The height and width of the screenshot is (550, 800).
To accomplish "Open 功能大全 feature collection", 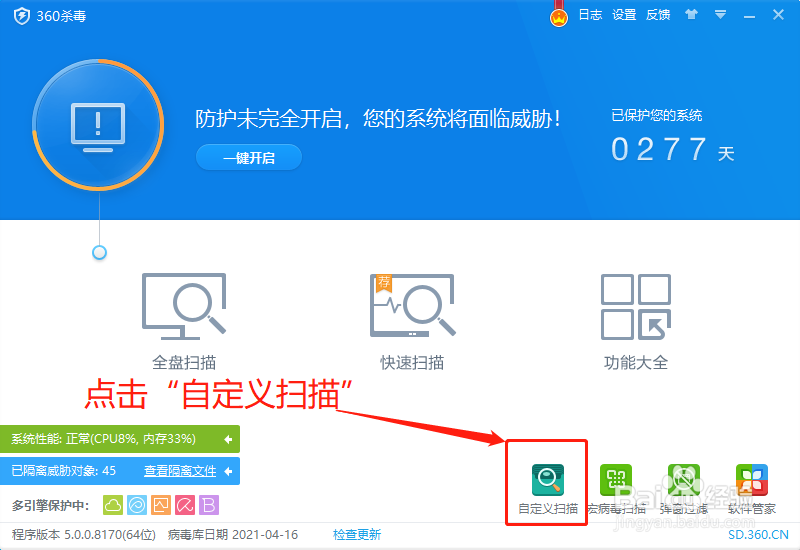I will 636,321.
